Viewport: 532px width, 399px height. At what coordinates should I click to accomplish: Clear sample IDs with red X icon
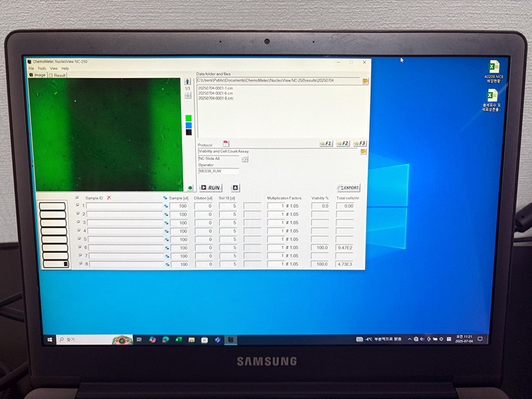(109, 198)
